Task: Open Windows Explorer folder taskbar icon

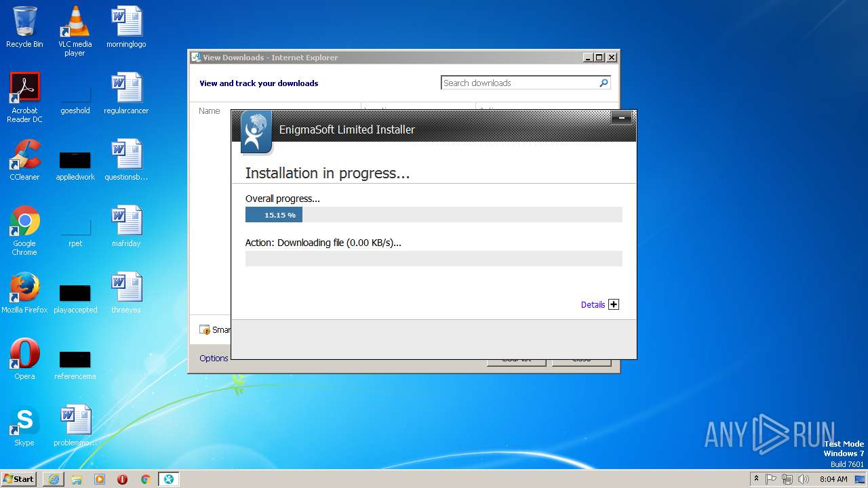Action: pos(77,479)
